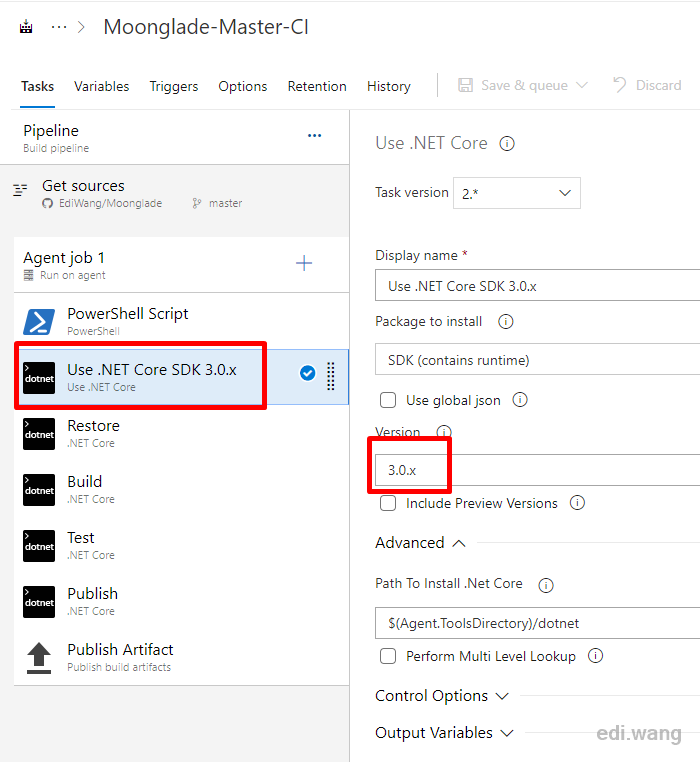Viewport: 700px width, 762px height.
Task: Show info for Include Preview Versions
Action: [577, 502]
